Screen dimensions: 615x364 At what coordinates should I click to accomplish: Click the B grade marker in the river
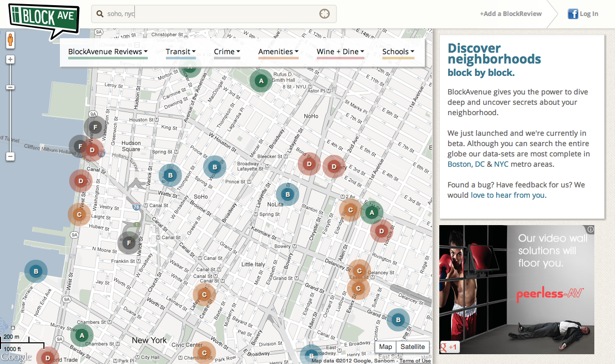[x=36, y=271]
